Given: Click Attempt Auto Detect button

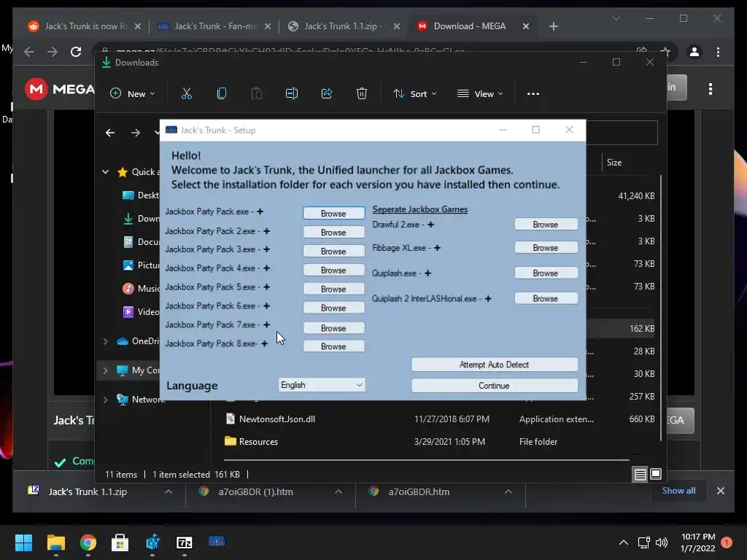Looking at the screenshot, I should (494, 365).
